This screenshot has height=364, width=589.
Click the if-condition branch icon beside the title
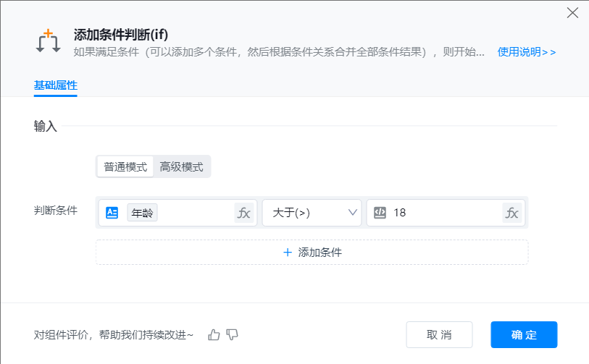pos(48,41)
